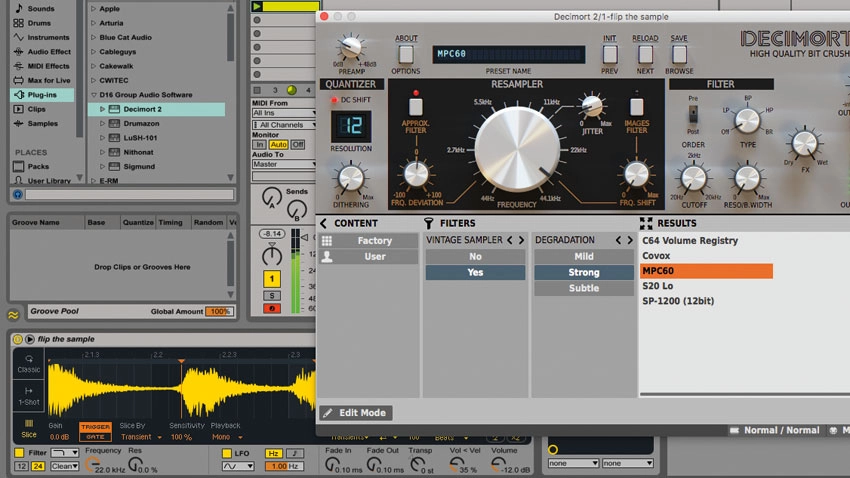
Task: Open Slice By Transient dropdown
Action: pos(141,437)
